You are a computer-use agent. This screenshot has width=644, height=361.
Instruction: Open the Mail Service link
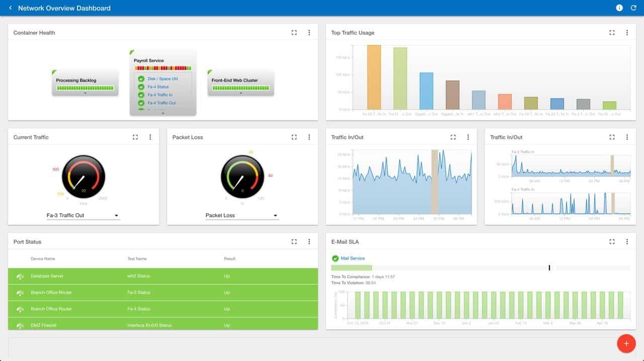353,258
